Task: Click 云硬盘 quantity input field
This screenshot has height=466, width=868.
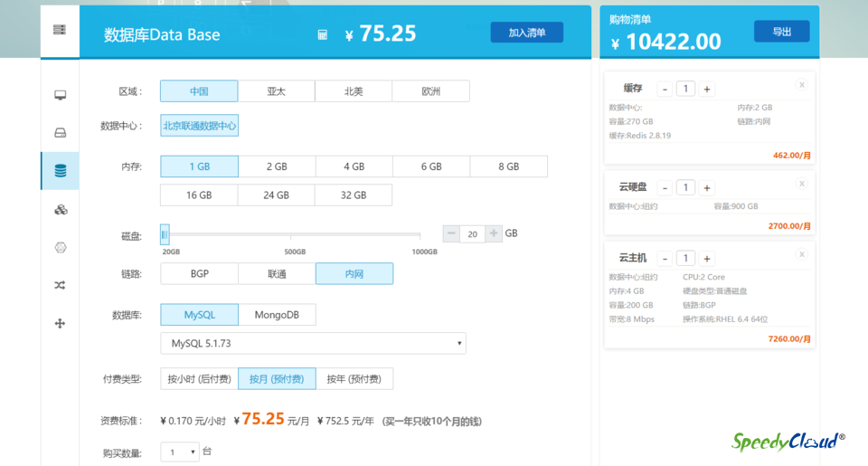Action: click(x=686, y=188)
